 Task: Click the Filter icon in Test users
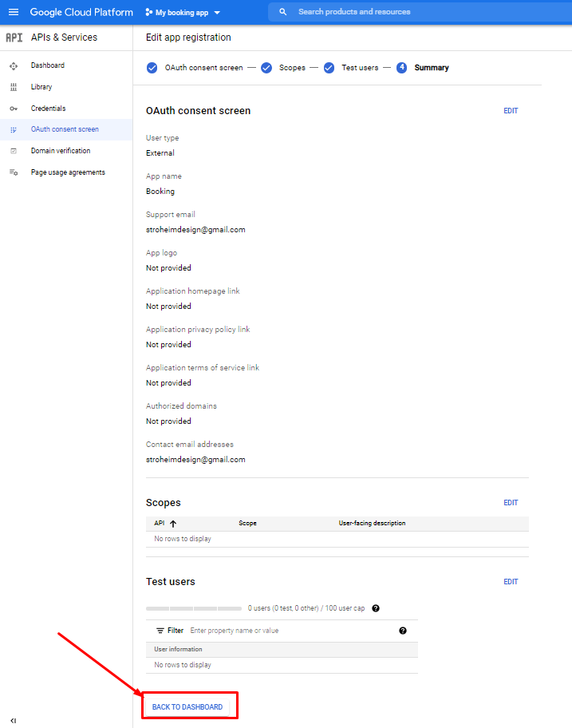point(160,631)
